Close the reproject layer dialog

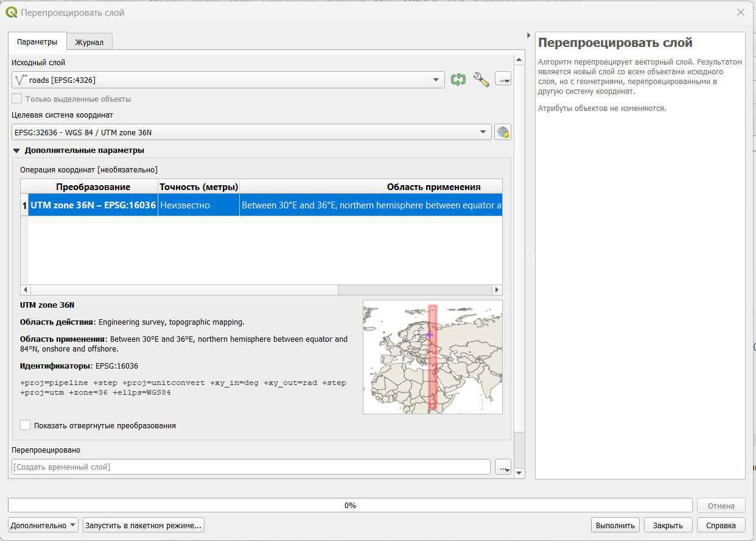point(741,12)
